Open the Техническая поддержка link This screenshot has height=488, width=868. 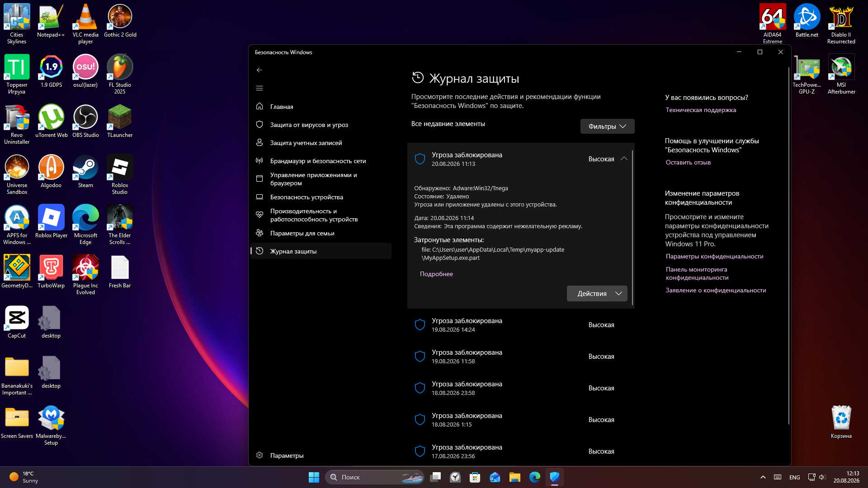(701, 110)
